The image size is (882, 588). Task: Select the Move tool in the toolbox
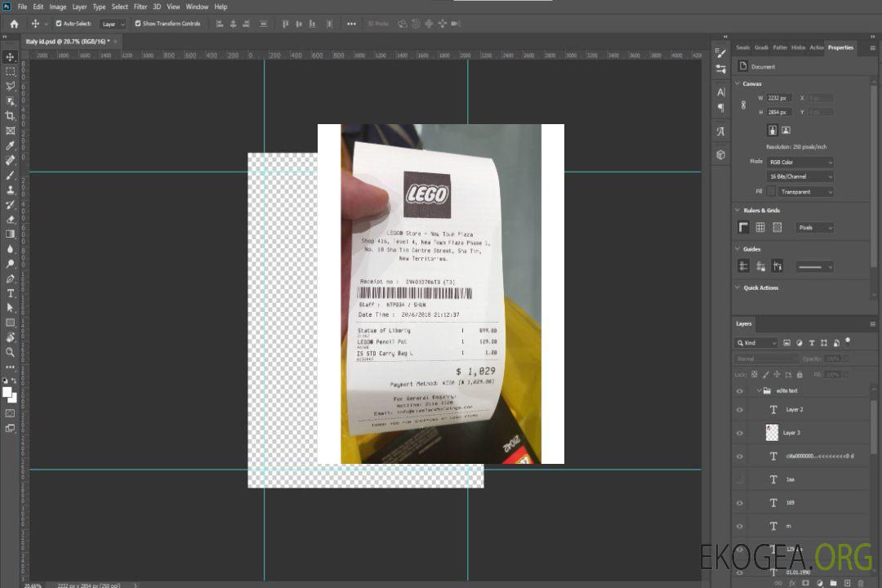tap(10, 57)
